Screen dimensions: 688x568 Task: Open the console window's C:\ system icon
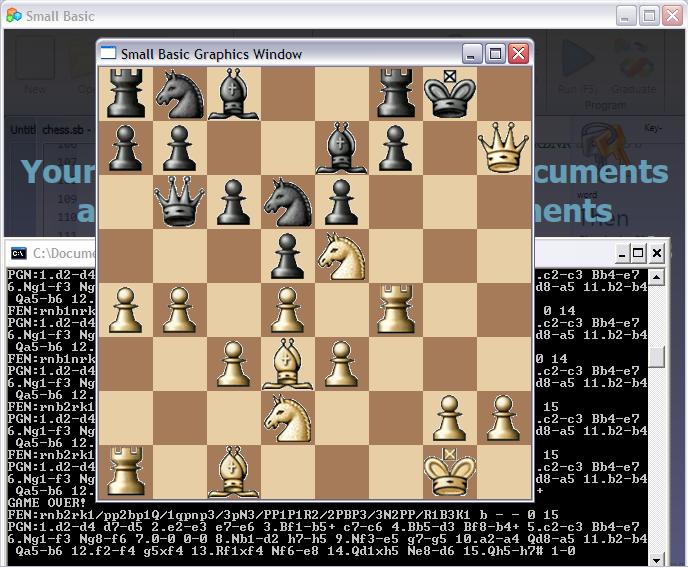tap(19, 254)
